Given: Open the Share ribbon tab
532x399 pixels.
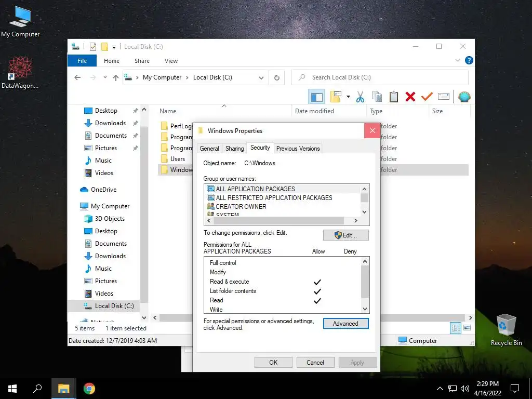Looking at the screenshot, I should point(142,61).
